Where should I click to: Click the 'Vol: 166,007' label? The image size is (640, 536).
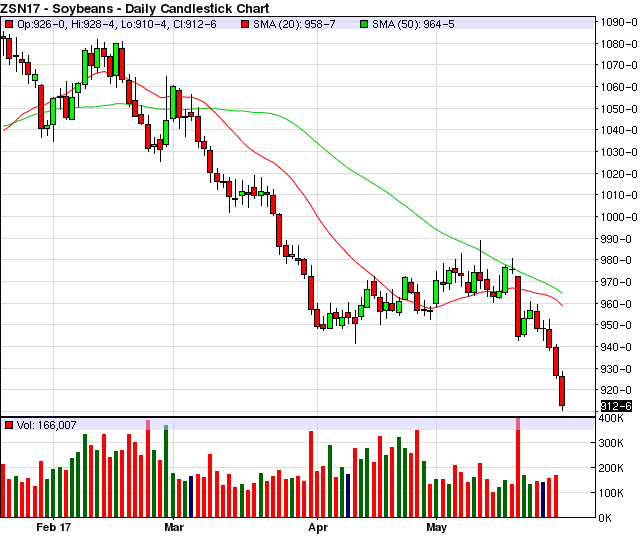(x=47, y=425)
